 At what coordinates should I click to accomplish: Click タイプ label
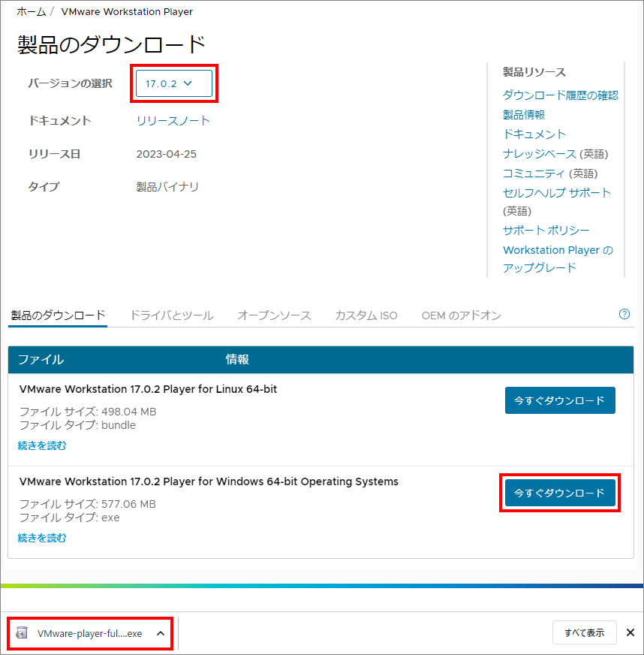(x=44, y=187)
